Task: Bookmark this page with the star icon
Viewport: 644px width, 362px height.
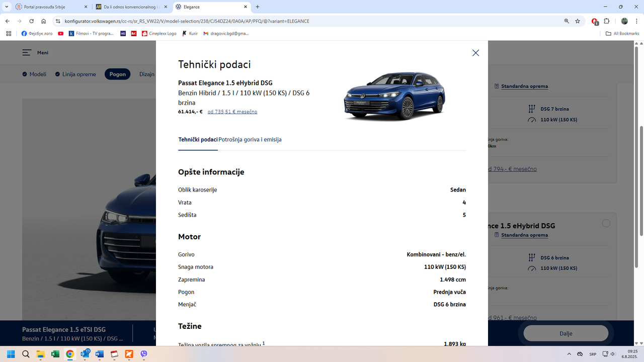Action: [x=578, y=21]
